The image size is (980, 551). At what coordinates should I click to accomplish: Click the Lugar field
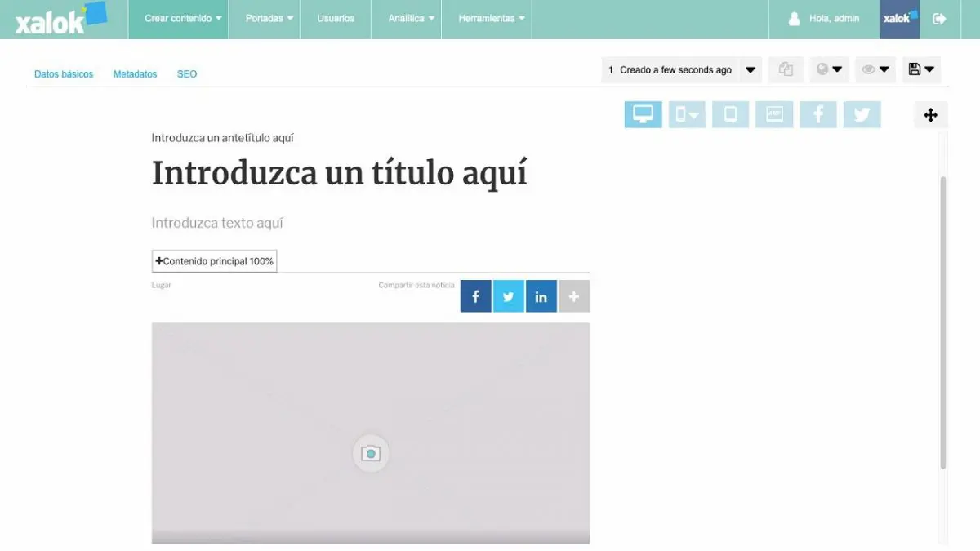click(x=161, y=285)
